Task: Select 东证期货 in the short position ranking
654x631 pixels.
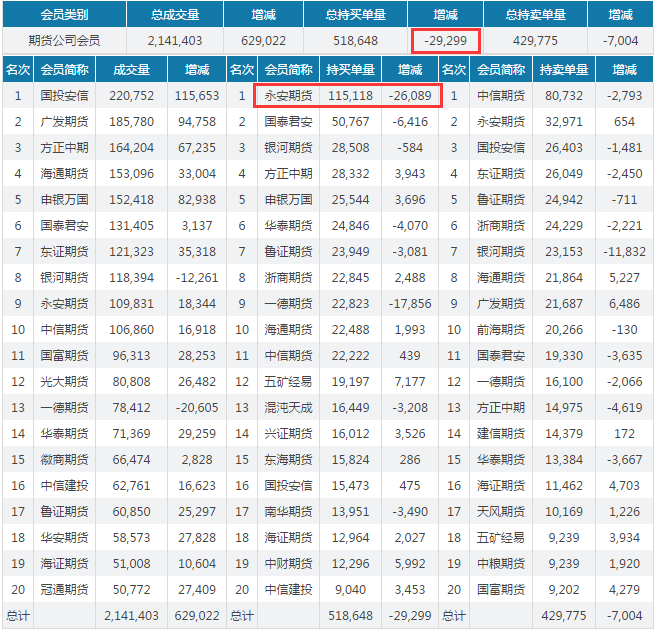Action: pos(501,173)
